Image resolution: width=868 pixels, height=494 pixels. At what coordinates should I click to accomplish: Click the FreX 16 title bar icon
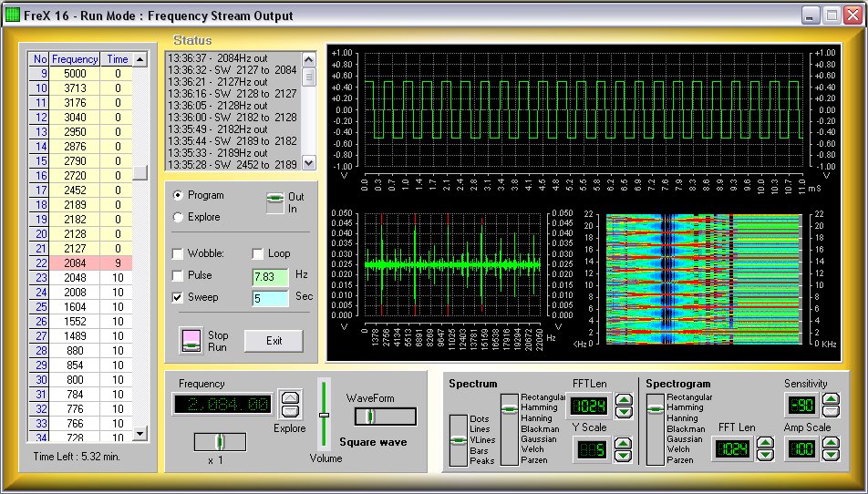(12, 15)
